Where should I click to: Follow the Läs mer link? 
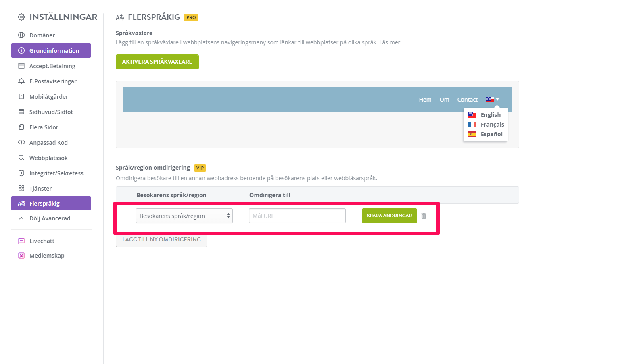390,42
